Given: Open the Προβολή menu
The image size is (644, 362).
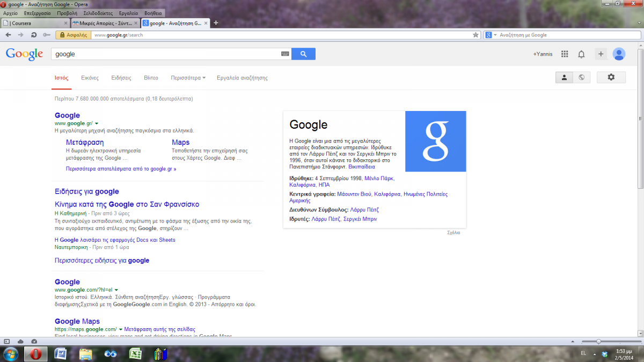Looking at the screenshot, I should click(67, 12).
